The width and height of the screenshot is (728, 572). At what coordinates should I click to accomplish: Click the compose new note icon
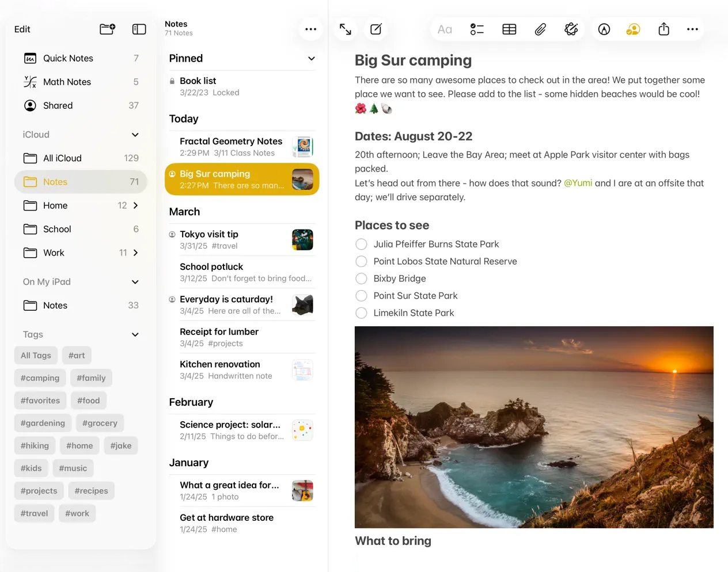pyautogui.click(x=376, y=29)
